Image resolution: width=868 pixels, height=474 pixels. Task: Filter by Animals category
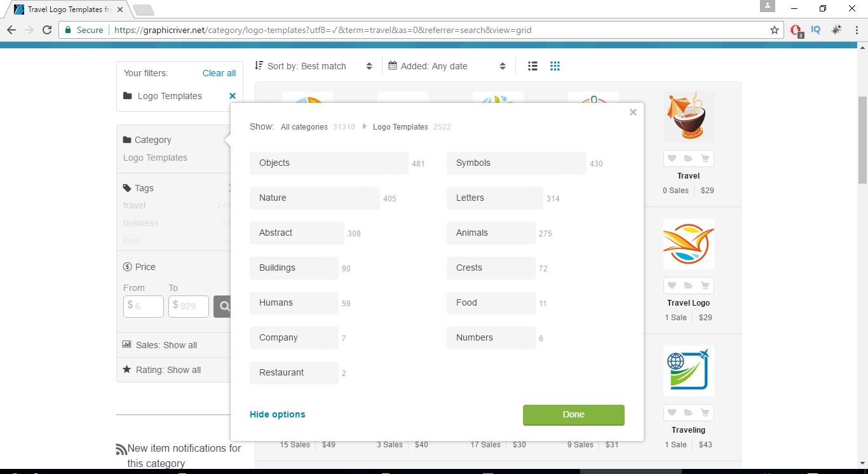click(491, 233)
